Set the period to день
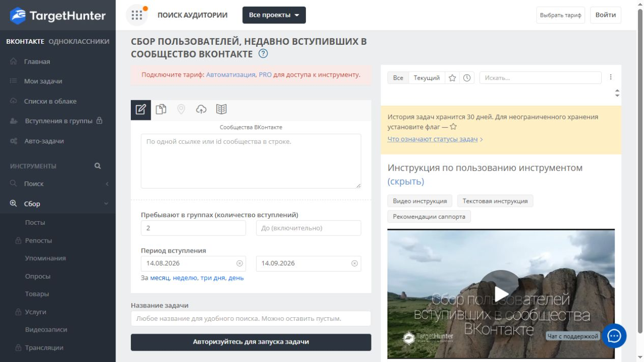The height and width of the screenshot is (362, 644). 236,278
